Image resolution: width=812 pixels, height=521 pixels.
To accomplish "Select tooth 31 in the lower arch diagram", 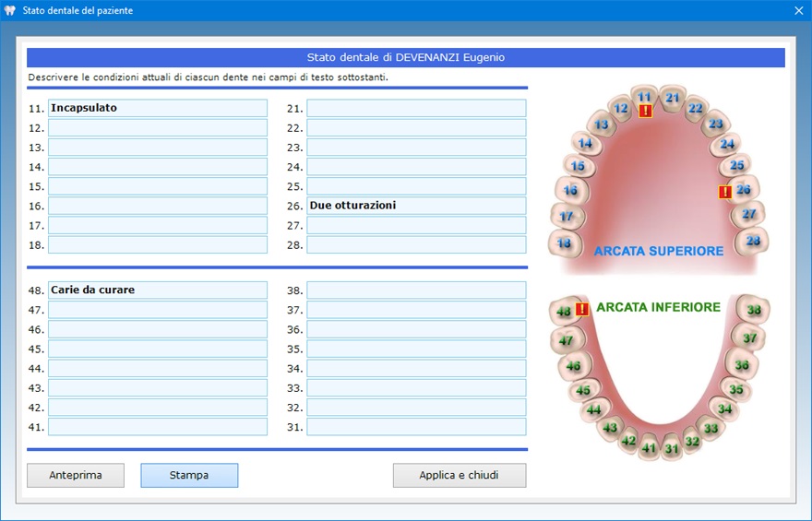I will [672, 448].
